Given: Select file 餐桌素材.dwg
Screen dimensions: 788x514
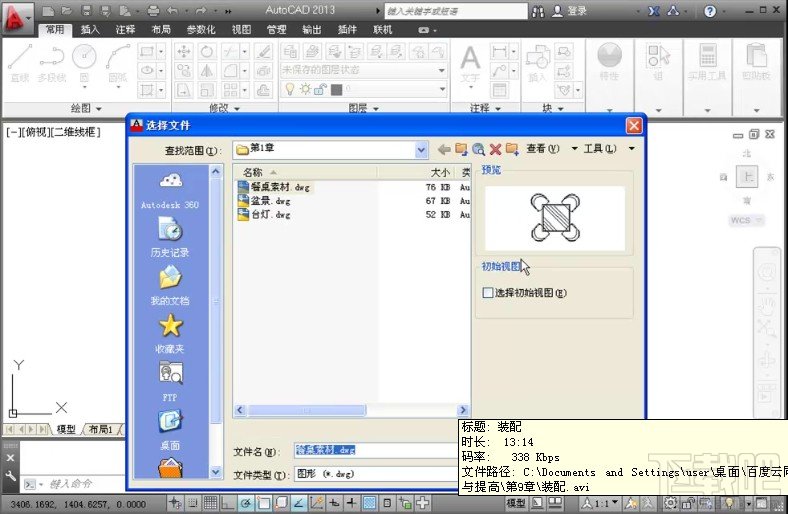Looking at the screenshot, I should (274, 187).
